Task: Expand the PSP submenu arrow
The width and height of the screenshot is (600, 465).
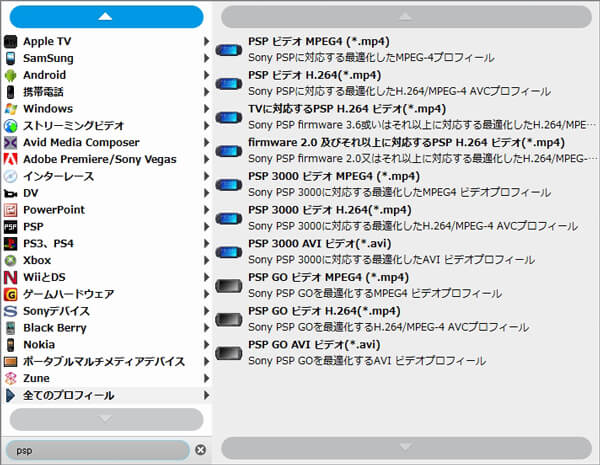Action: coord(206,227)
